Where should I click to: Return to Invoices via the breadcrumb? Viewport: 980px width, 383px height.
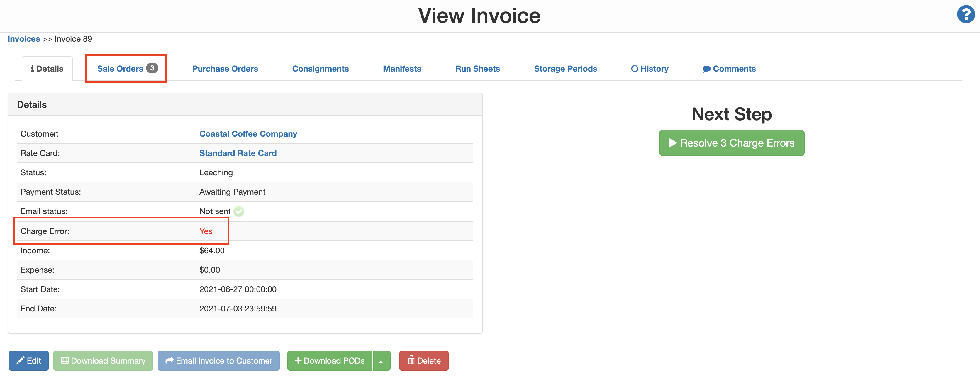[x=23, y=38]
